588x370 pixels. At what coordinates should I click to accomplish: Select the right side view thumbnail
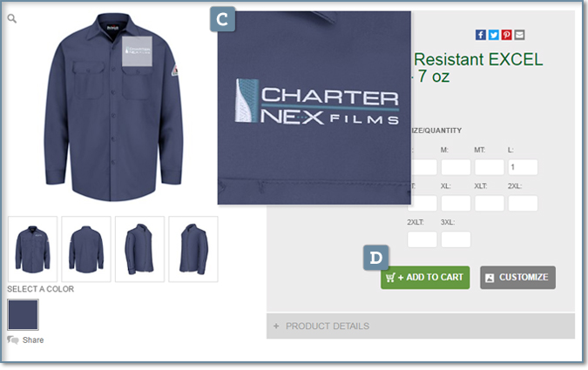click(x=193, y=249)
